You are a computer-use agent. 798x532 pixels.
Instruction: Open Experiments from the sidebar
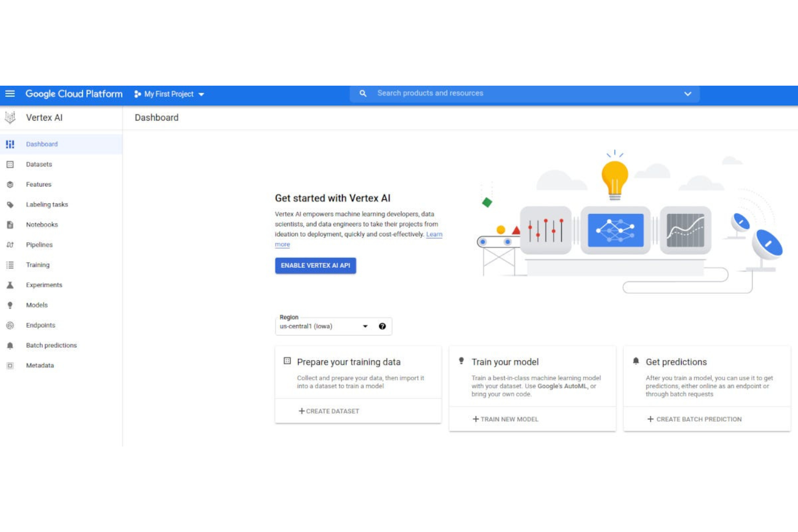tap(61, 285)
